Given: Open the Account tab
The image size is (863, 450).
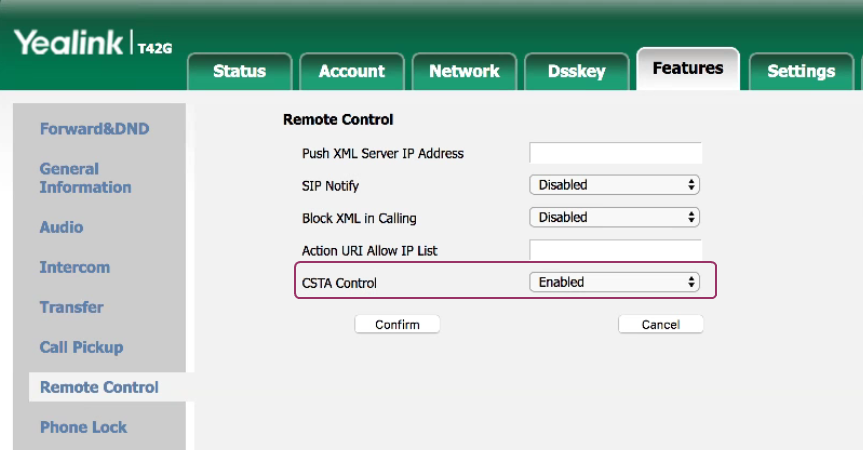Looking at the screenshot, I should click(352, 72).
